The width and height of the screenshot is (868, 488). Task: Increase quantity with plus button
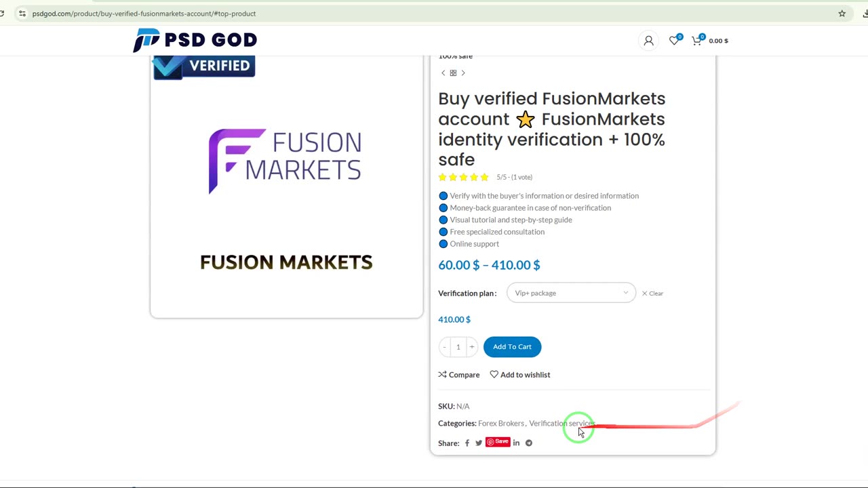(471, 347)
